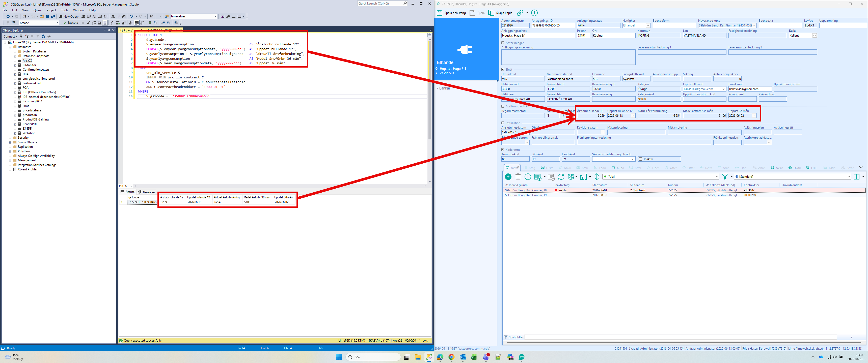
Task: Click the Execute button in SSMS
Action: (x=71, y=23)
